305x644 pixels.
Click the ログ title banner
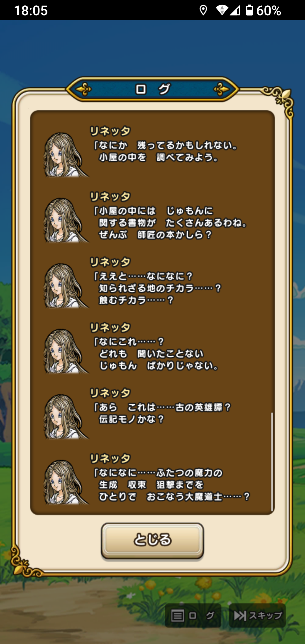(152, 89)
